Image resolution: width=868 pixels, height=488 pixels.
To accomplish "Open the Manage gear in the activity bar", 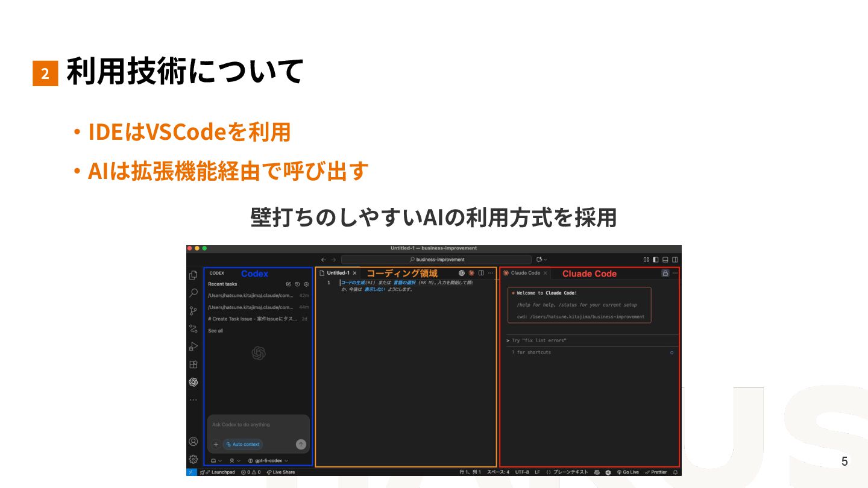I will (x=193, y=459).
